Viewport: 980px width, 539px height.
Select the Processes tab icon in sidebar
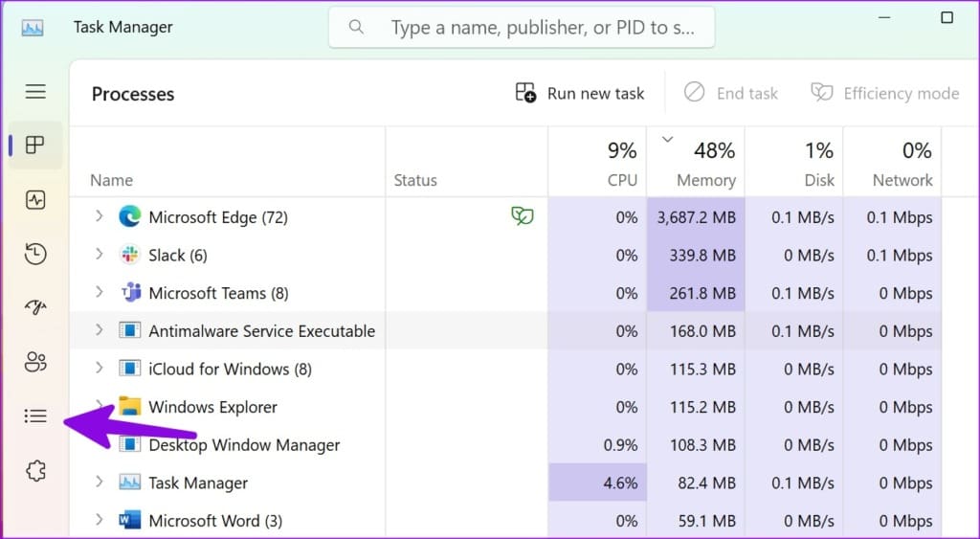(35, 146)
